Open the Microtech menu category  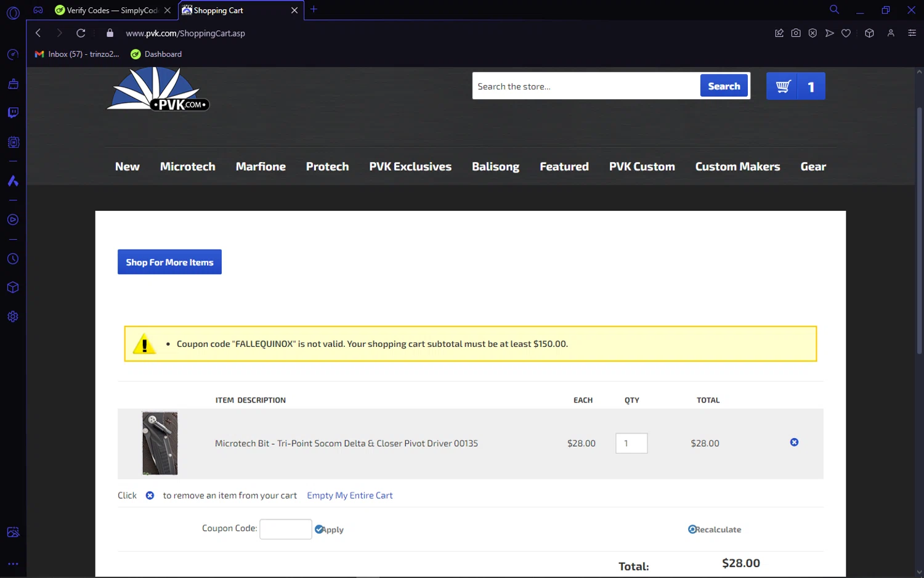(188, 166)
